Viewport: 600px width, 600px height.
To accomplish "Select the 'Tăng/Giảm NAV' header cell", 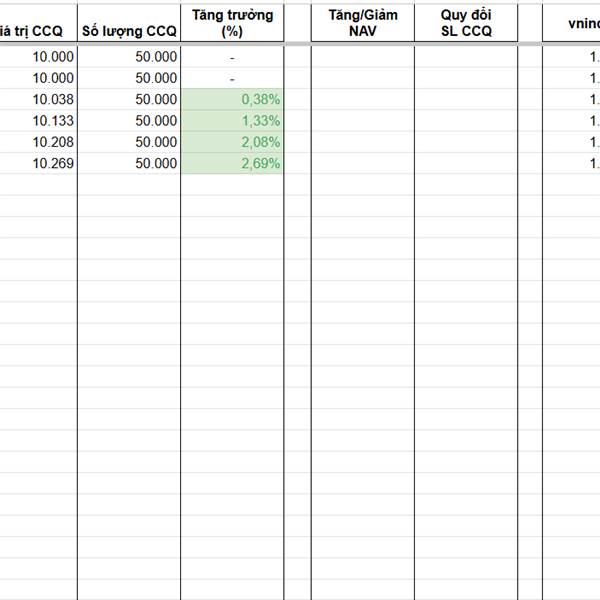I will point(363,23).
